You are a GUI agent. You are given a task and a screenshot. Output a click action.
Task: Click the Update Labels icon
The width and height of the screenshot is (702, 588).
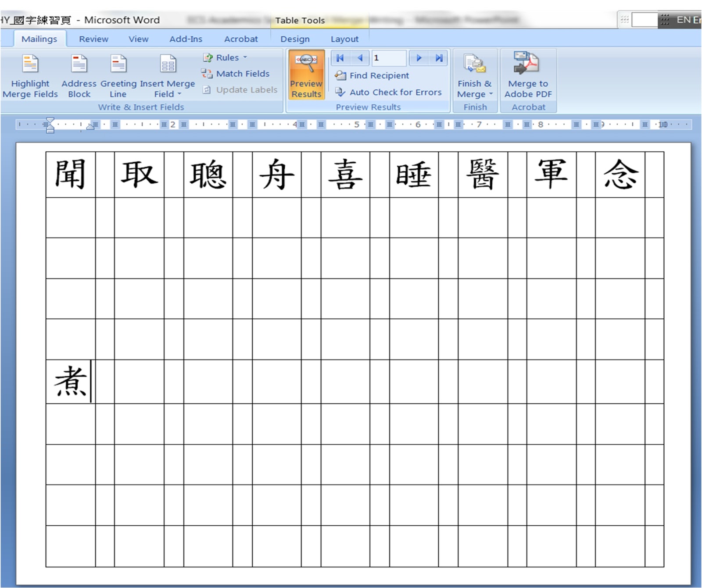click(207, 90)
